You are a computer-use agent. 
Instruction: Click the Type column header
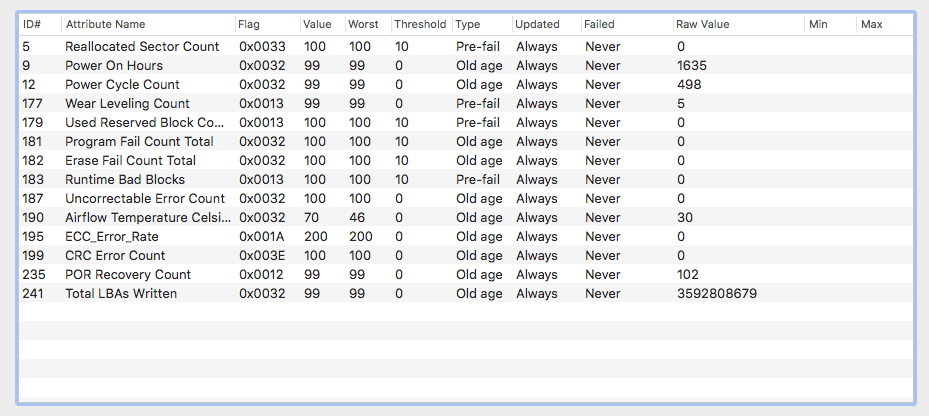(x=482, y=24)
